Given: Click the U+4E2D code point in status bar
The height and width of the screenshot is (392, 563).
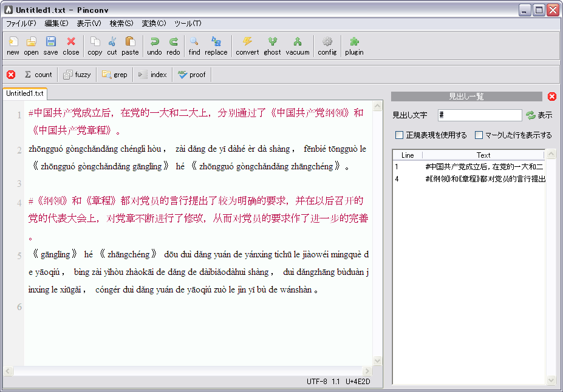Looking at the screenshot, I should [x=358, y=382].
